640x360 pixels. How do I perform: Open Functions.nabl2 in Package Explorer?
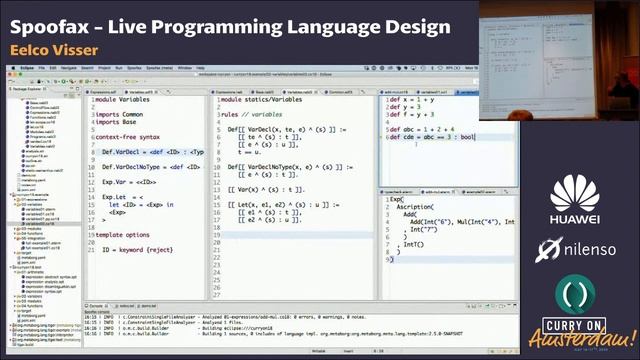pyautogui.click(x=41, y=118)
